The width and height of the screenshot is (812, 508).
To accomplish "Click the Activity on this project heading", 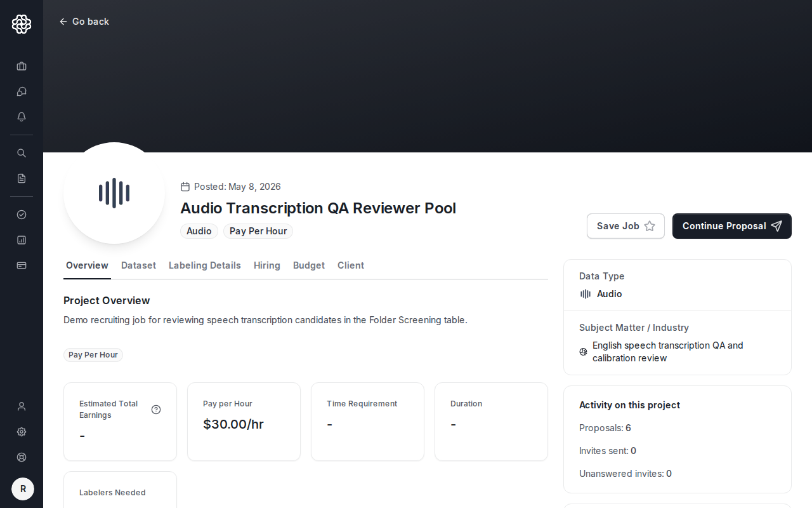I will pos(629,405).
